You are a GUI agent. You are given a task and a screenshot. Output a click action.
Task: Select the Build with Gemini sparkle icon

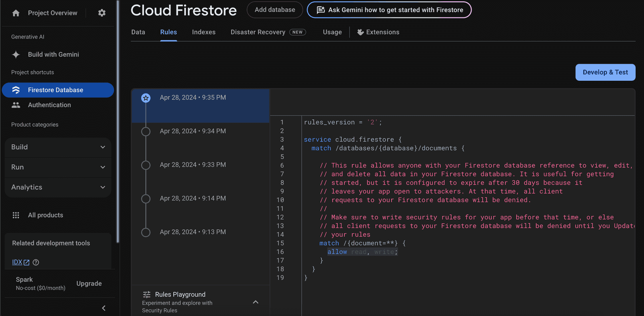pos(16,54)
